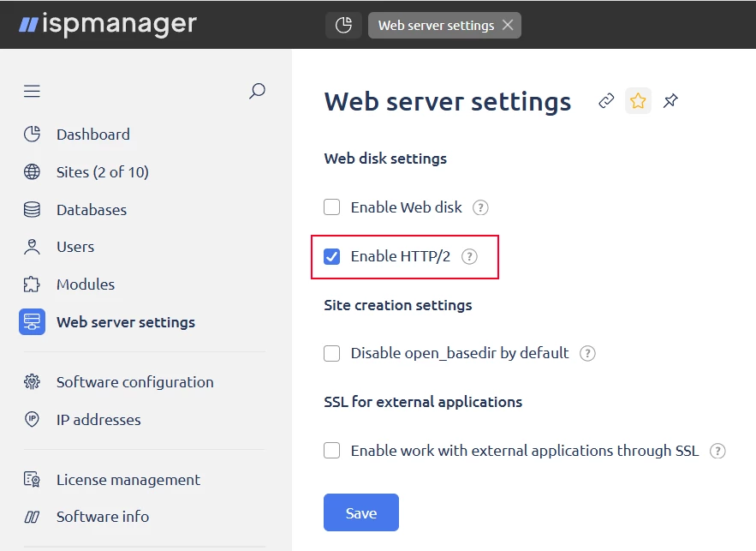Copy page link using chain icon
The width and height of the screenshot is (756, 551).
606,101
